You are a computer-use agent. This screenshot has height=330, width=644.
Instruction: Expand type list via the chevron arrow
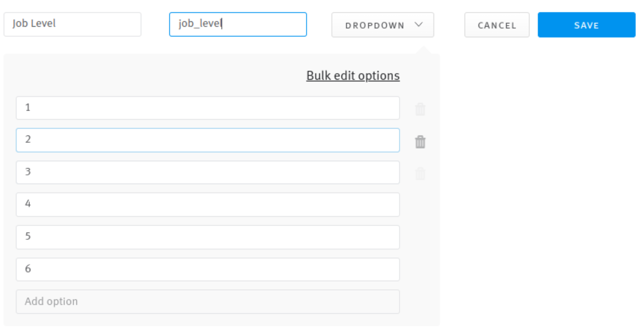click(x=419, y=25)
